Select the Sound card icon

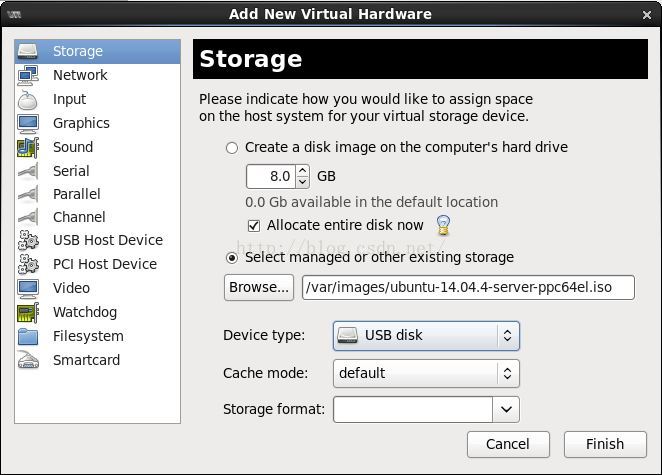pos(28,147)
